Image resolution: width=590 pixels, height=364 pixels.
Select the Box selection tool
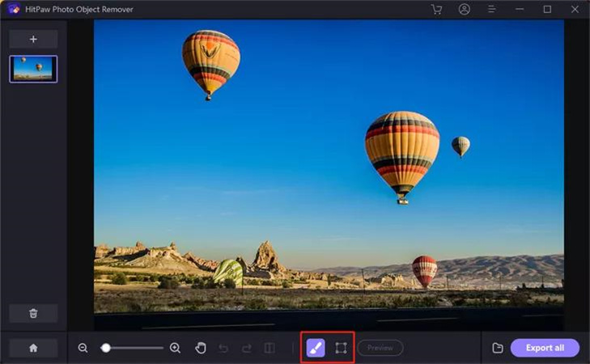coord(341,348)
